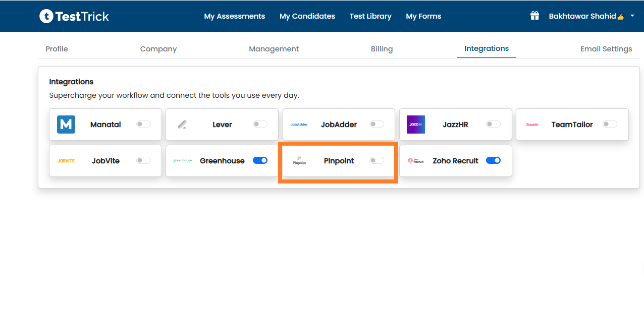Enable the Pinpoint integration toggle

377,160
